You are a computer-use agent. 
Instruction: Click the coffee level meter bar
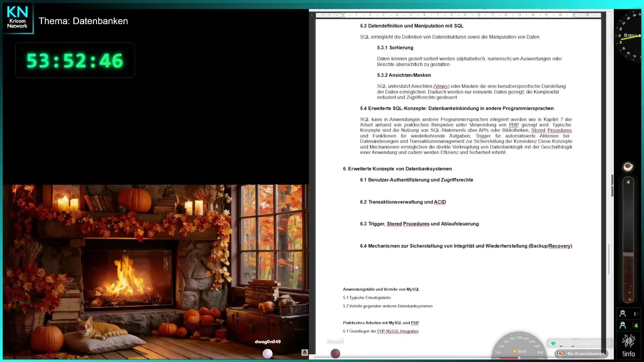click(628, 240)
